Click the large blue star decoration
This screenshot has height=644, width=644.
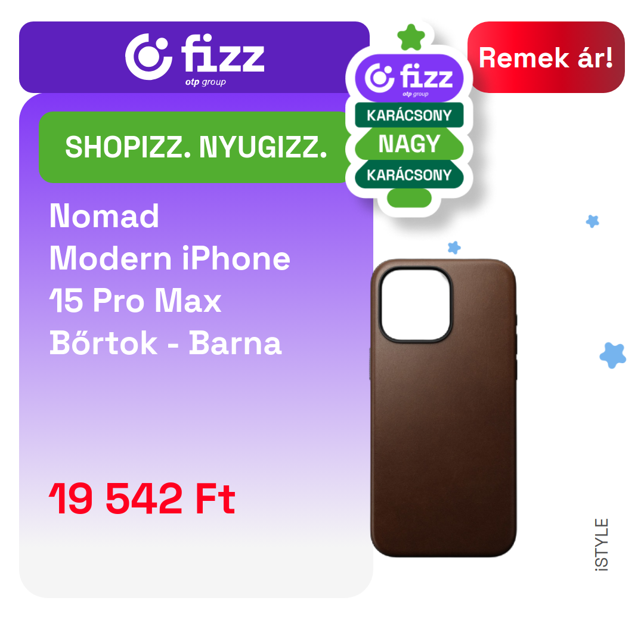tap(613, 355)
